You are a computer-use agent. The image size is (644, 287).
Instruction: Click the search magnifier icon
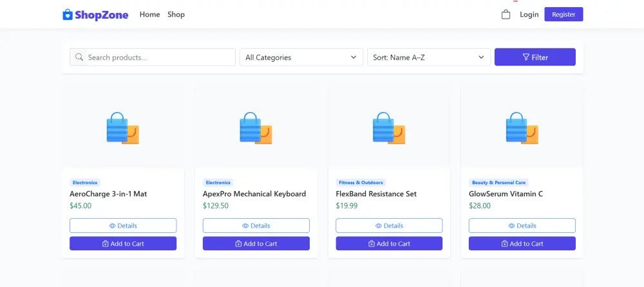(x=79, y=57)
